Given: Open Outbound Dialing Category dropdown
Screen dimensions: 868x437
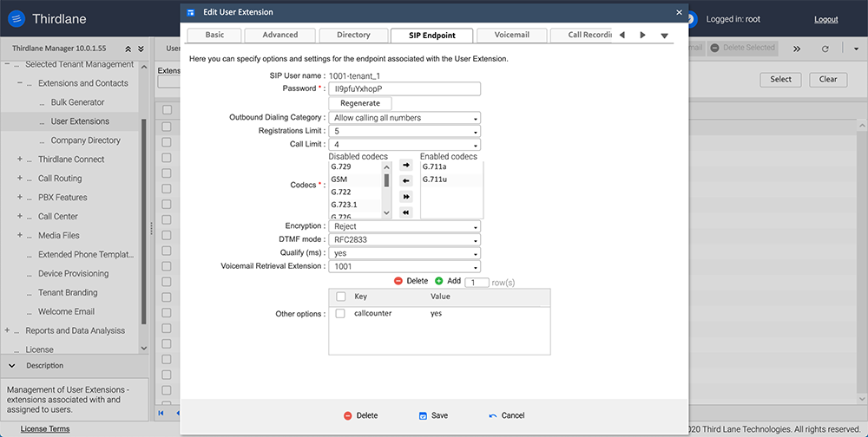Looking at the screenshot, I should (404, 118).
